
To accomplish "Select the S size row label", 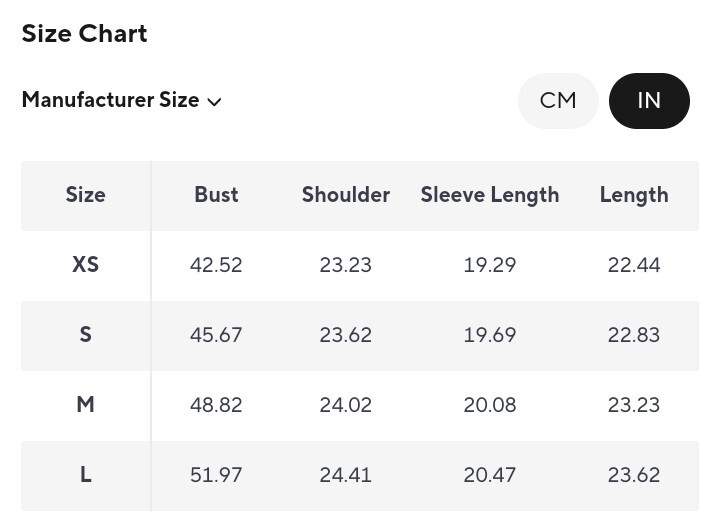I will [85, 335].
